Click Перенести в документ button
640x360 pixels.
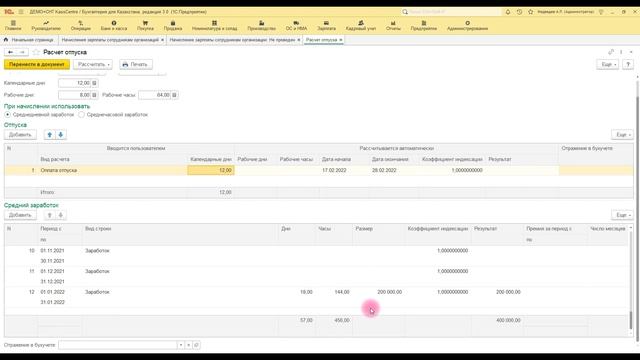coord(37,64)
